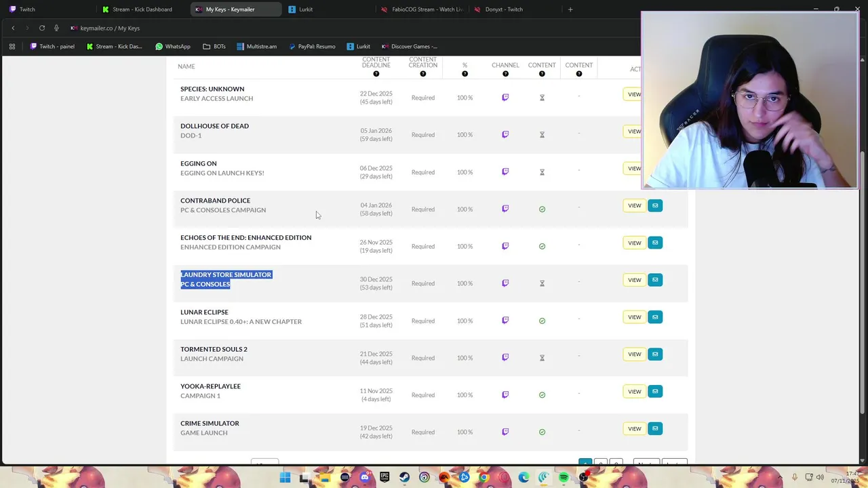
Task: Open the BOTs bookmarks folder
Action: coord(214,47)
